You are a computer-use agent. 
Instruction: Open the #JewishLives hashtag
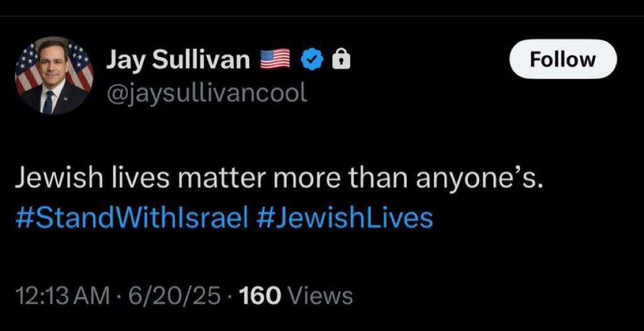(345, 217)
